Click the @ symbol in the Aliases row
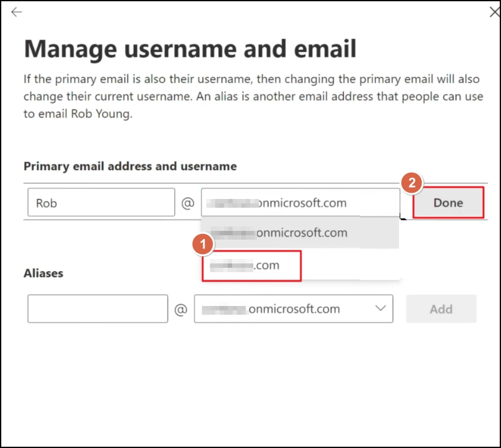 point(181,308)
